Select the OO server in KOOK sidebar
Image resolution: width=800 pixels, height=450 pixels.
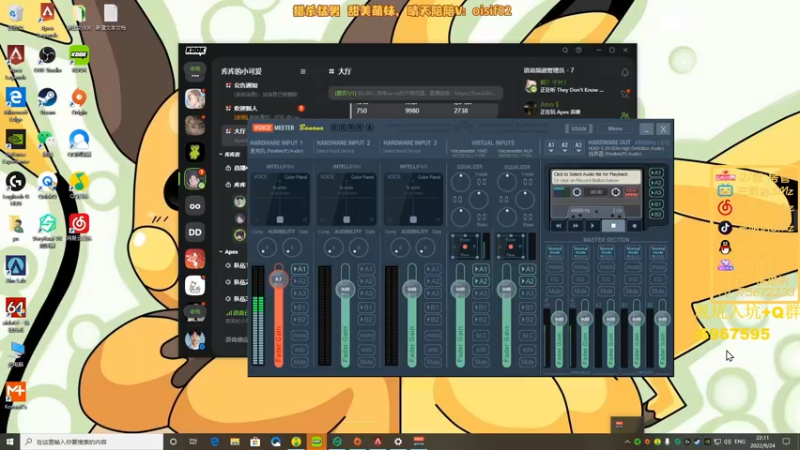point(195,206)
